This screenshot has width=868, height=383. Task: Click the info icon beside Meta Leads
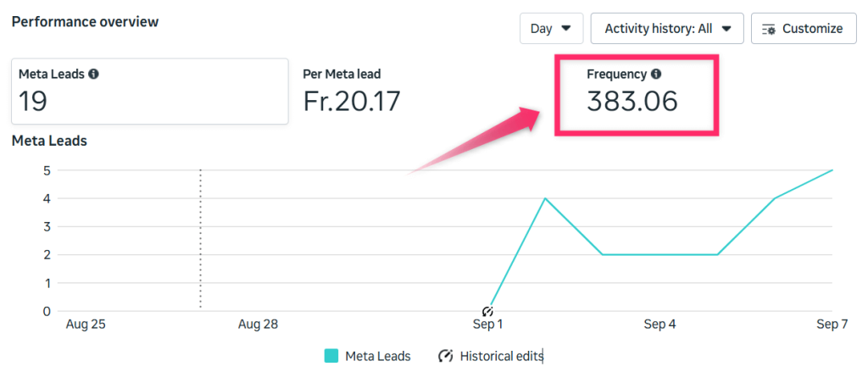pos(93,75)
